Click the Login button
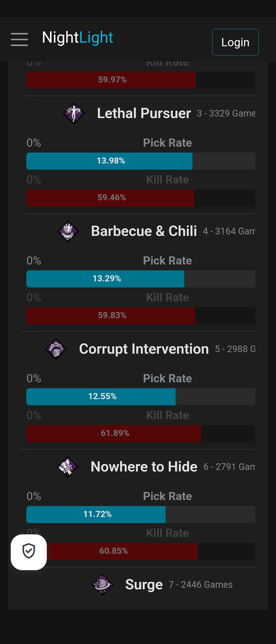This screenshot has height=644, width=276. (235, 42)
